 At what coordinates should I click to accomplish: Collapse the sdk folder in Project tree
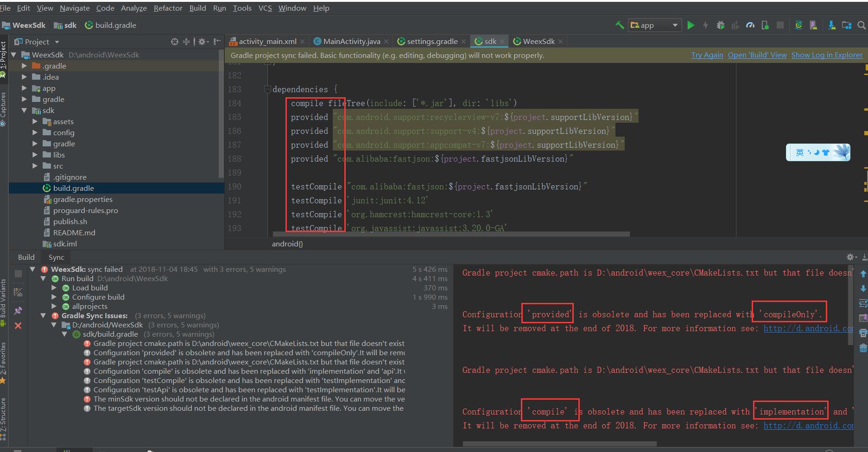[25, 110]
